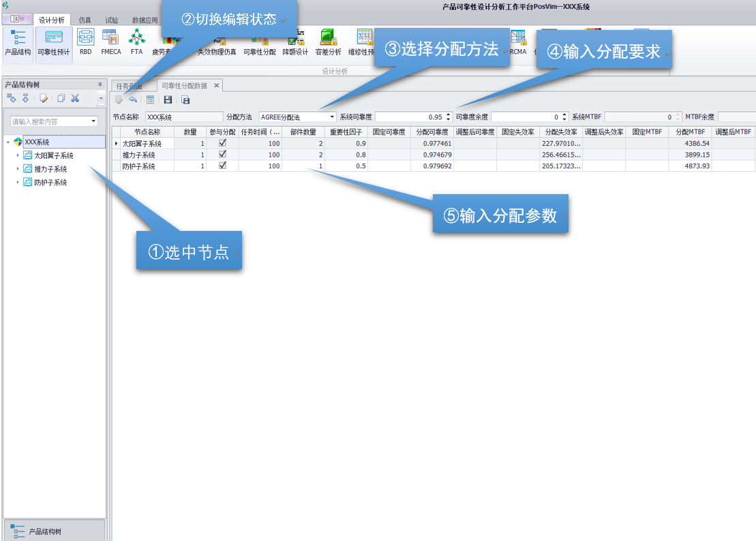
Task: Switch to the 仿真 ribbon tab
Action: pos(85,20)
